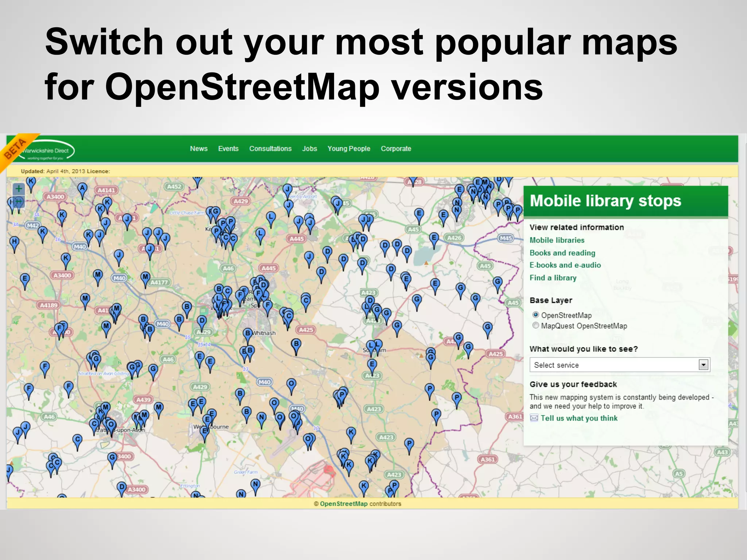Select MapQuest OpenStreetMap base layer radio
The height and width of the screenshot is (560, 747).
[535, 325]
